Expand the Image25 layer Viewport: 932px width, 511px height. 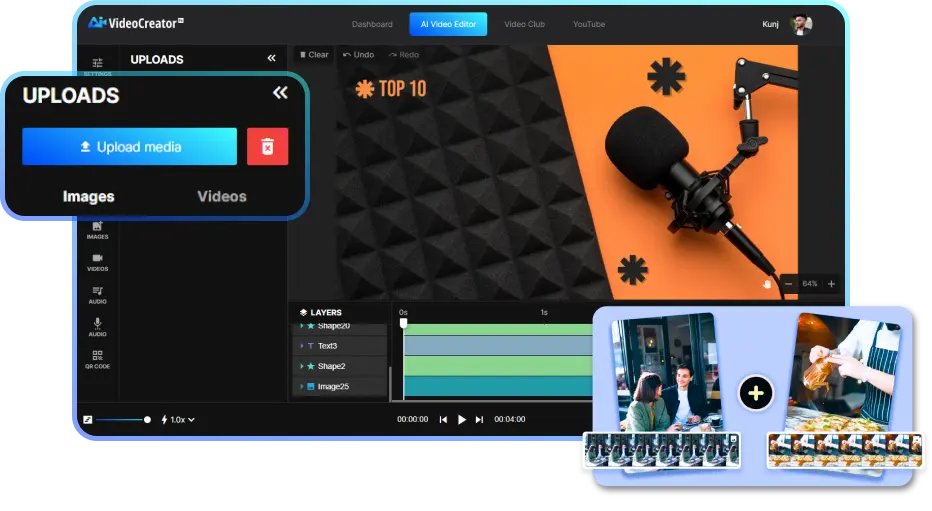click(x=301, y=386)
